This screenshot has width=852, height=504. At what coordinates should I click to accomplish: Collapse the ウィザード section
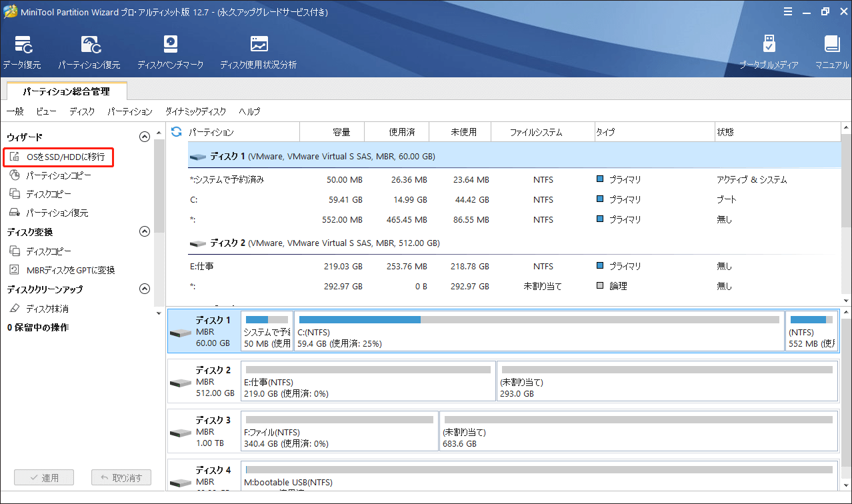tap(144, 136)
